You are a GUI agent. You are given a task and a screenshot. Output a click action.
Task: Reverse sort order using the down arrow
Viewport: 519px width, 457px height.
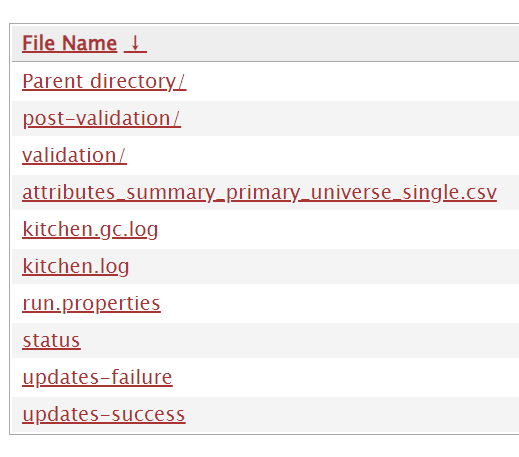[135, 44]
